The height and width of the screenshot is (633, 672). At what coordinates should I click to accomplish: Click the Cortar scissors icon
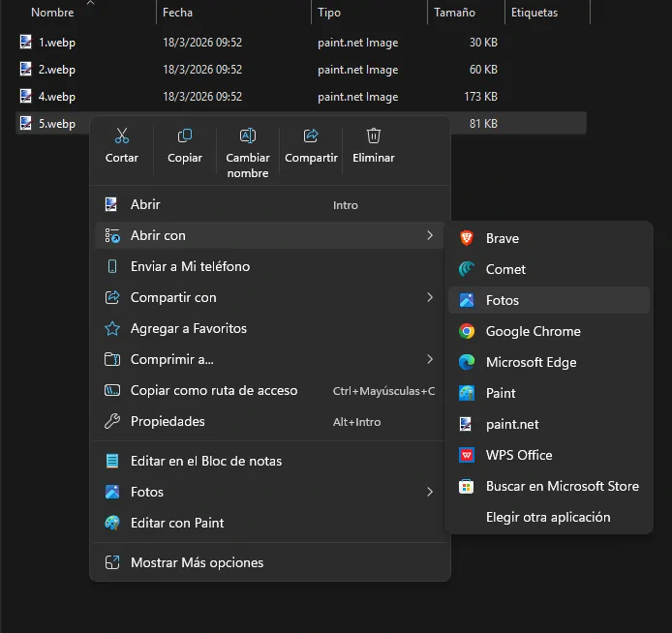pyautogui.click(x=122, y=136)
